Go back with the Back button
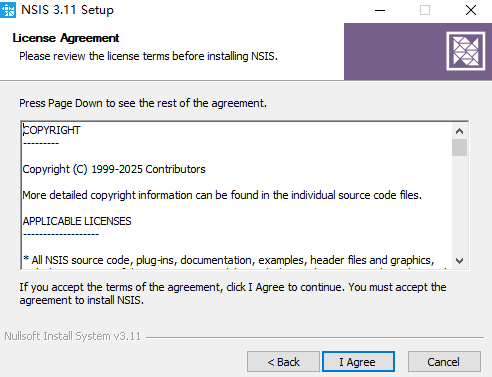 click(x=283, y=361)
